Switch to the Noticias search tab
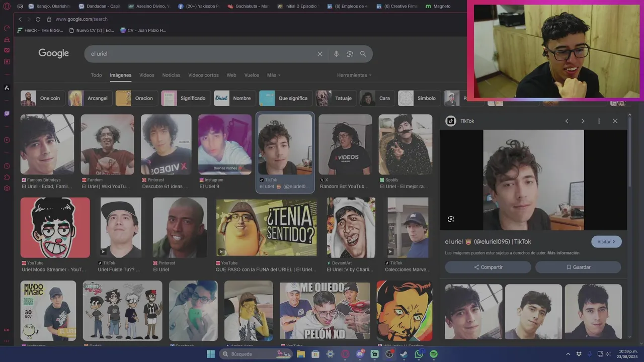This screenshot has width=644, height=362. [171, 75]
